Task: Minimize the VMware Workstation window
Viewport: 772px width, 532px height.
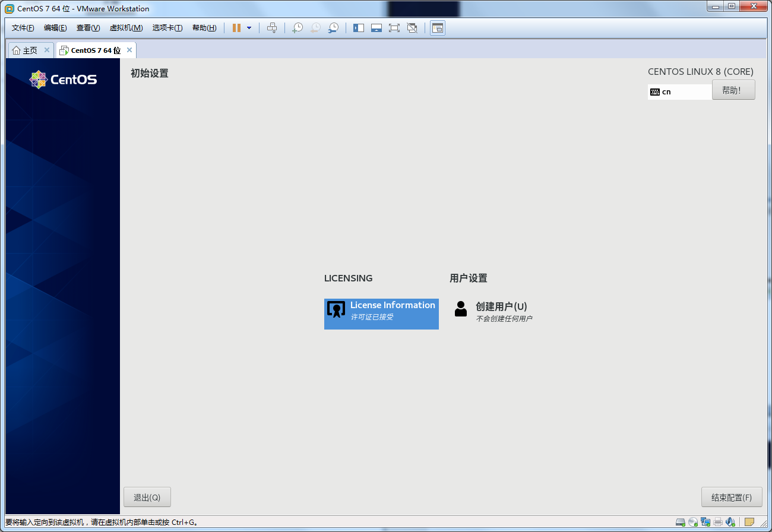Action: [716, 6]
